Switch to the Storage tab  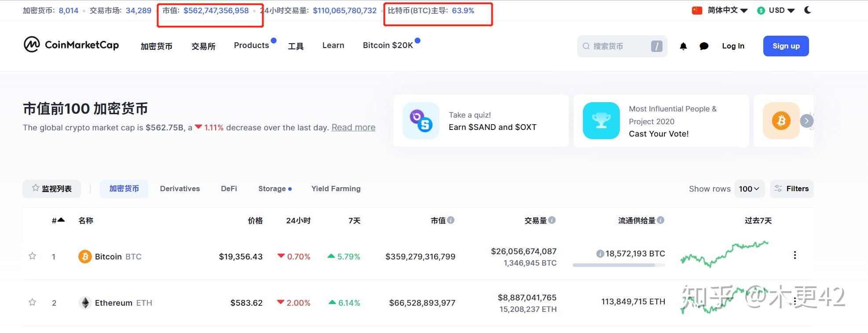click(x=272, y=189)
